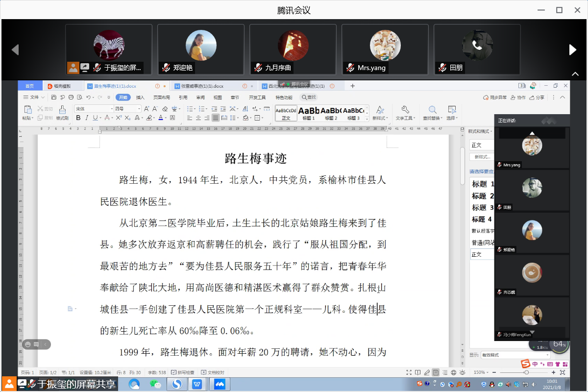
Task: Click the 新样式... button in the styles pane
Action: tap(481, 157)
